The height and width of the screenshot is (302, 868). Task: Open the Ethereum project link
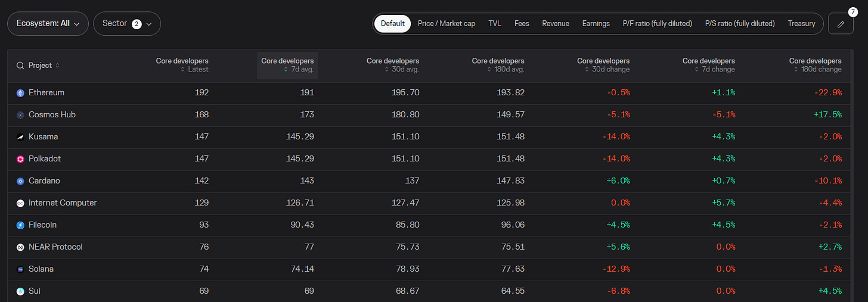coord(46,93)
